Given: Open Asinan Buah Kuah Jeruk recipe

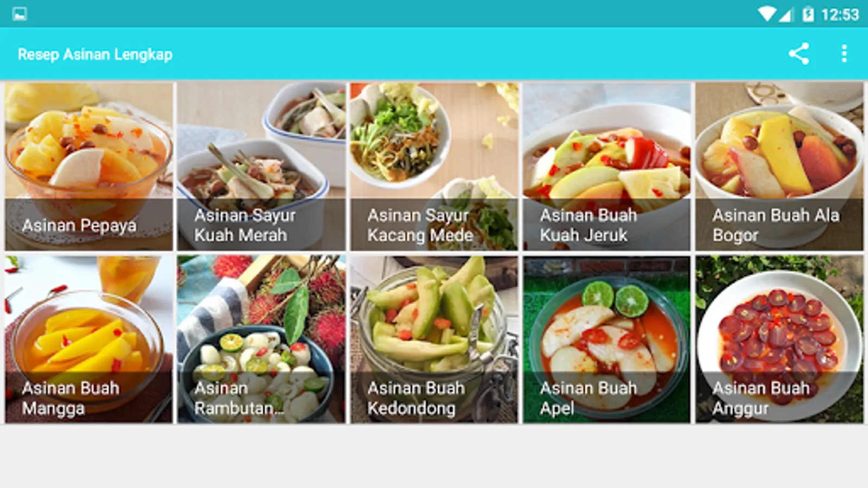Looking at the screenshot, I should 607,166.
